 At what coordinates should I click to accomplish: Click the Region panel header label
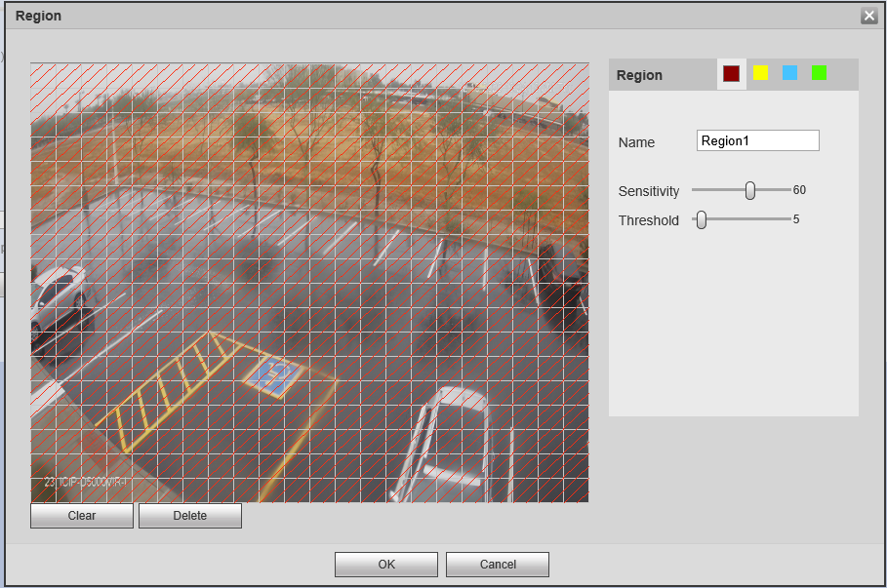(639, 75)
